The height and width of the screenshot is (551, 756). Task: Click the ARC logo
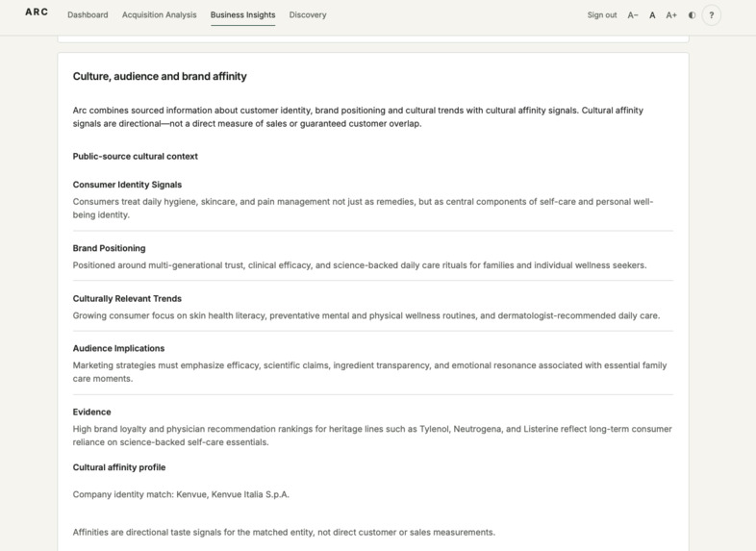[37, 13]
